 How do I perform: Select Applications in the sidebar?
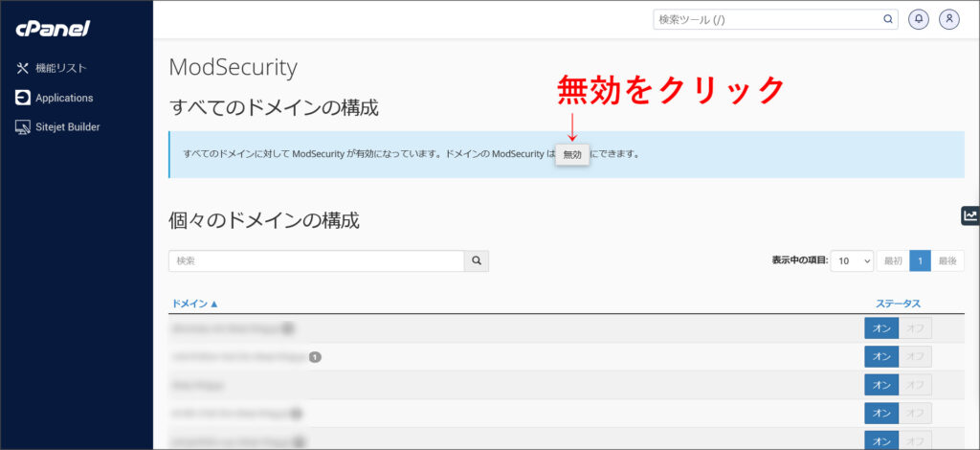(x=64, y=98)
